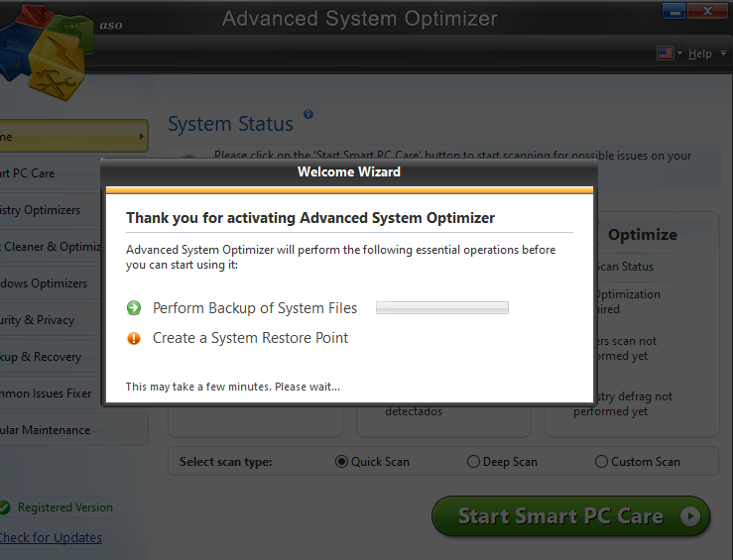Start Smart PC Care scan
The height and width of the screenshot is (560, 733).
tap(570, 516)
